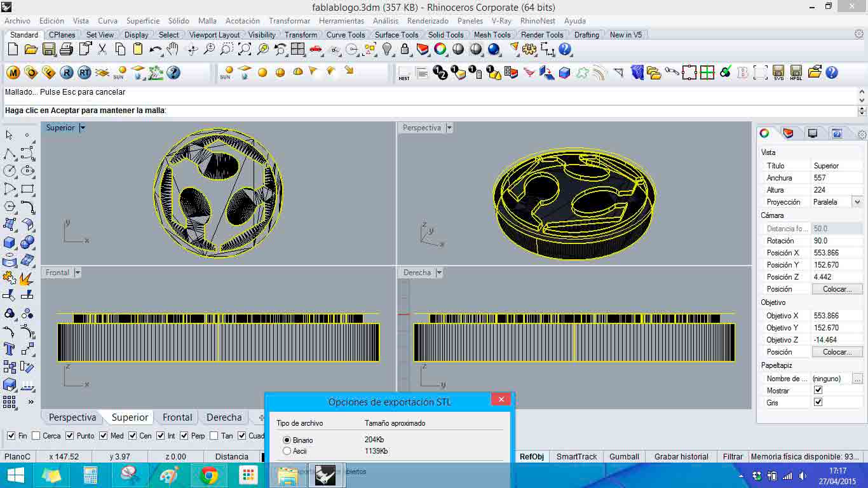Click the blue rendered sphere icon
This screenshot has height=488, width=868.
pos(494,50)
